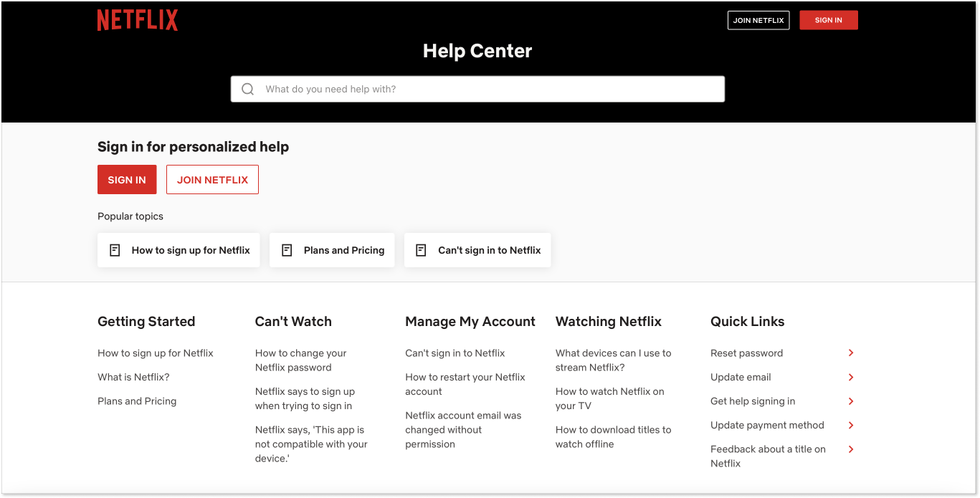This screenshot has height=498, width=980.
Task: Click the 'Update payment method' quick link text
Action: tap(767, 425)
